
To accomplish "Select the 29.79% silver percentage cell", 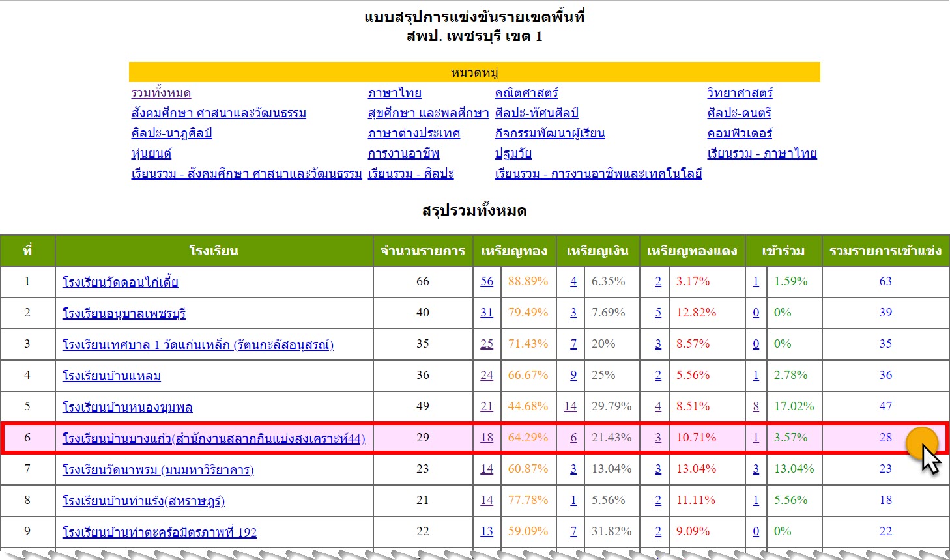I will tap(612, 406).
